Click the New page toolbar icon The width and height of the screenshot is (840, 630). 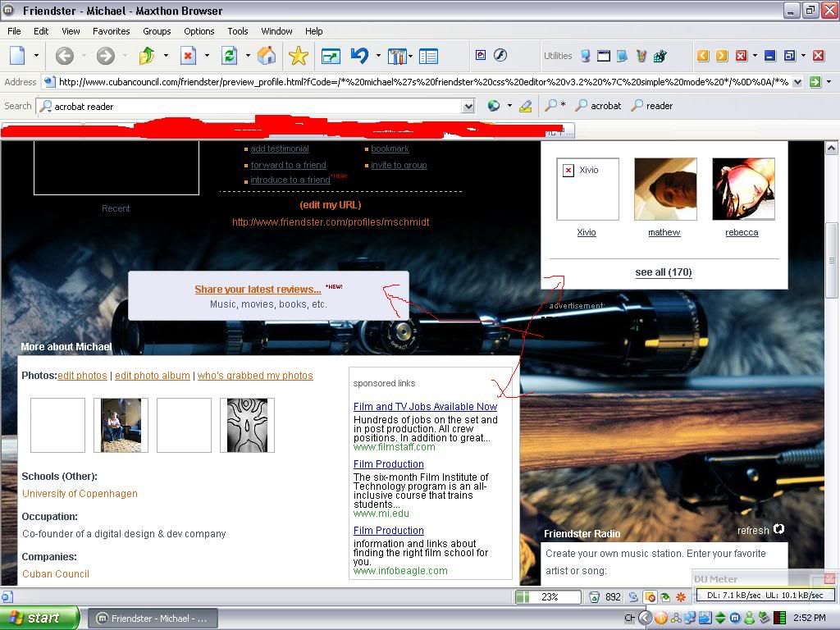(x=18, y=55)
